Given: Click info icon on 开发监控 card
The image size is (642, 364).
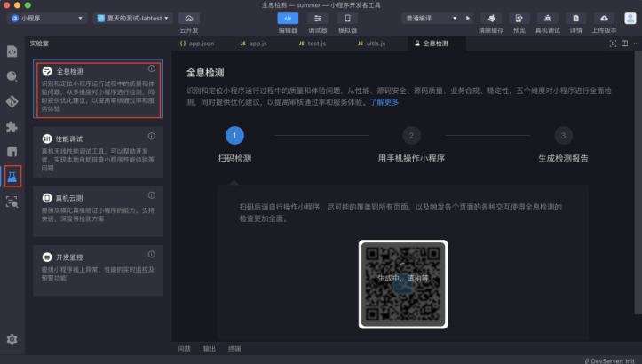Looking at the screenshot, I should (x=152, y=254).
